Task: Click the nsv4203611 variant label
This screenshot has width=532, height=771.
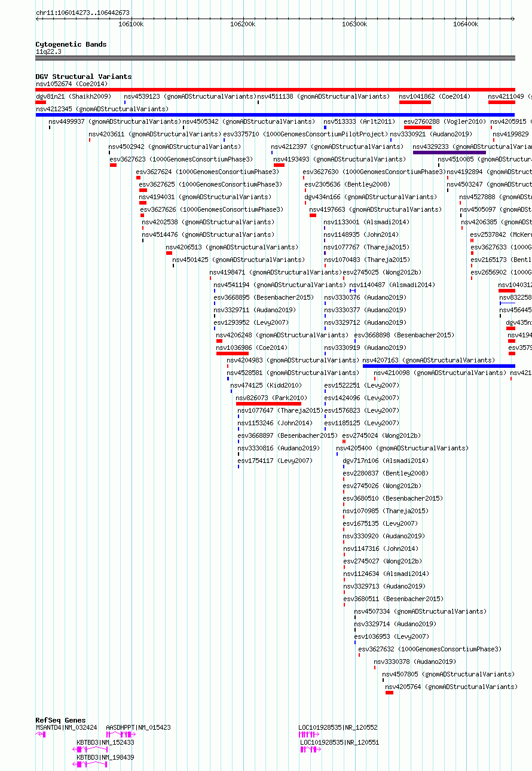Action: [155, 134]
